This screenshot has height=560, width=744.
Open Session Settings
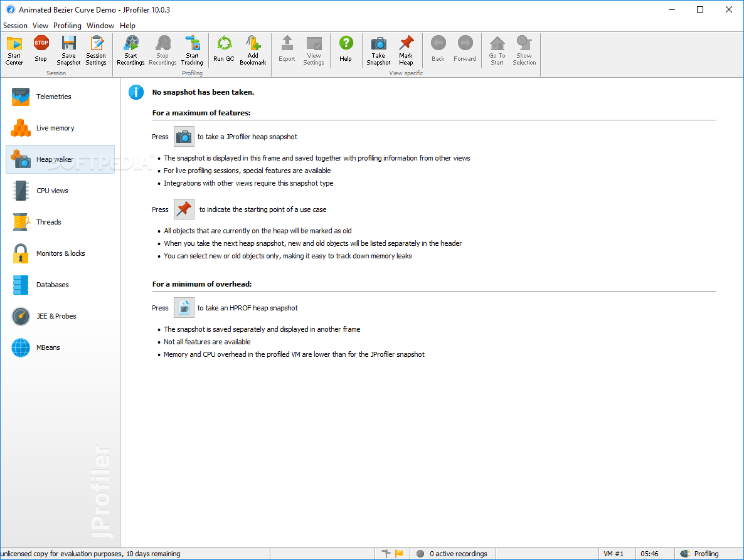tap(96, 51)
